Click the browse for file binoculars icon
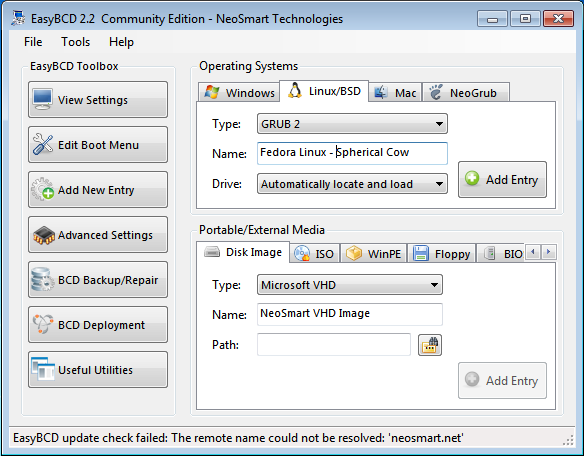The width and height of the screenshot is (584, 456). [x=430, y=345]
